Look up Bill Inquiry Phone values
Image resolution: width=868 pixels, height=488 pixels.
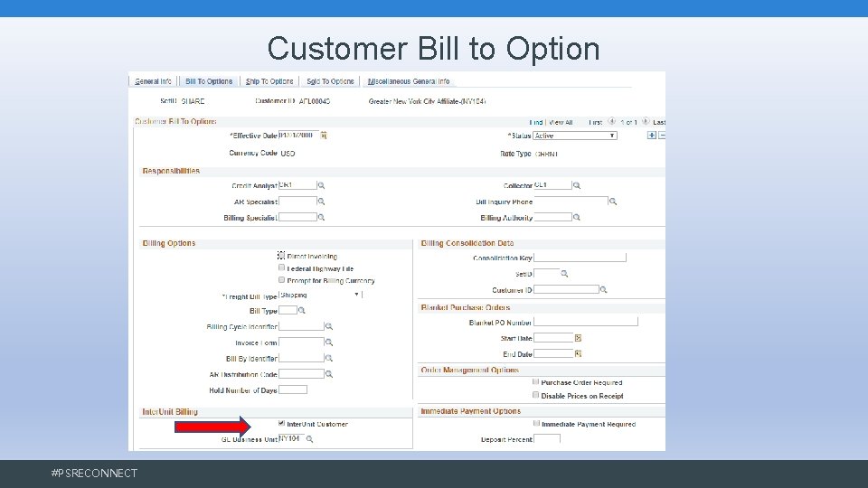613,202
